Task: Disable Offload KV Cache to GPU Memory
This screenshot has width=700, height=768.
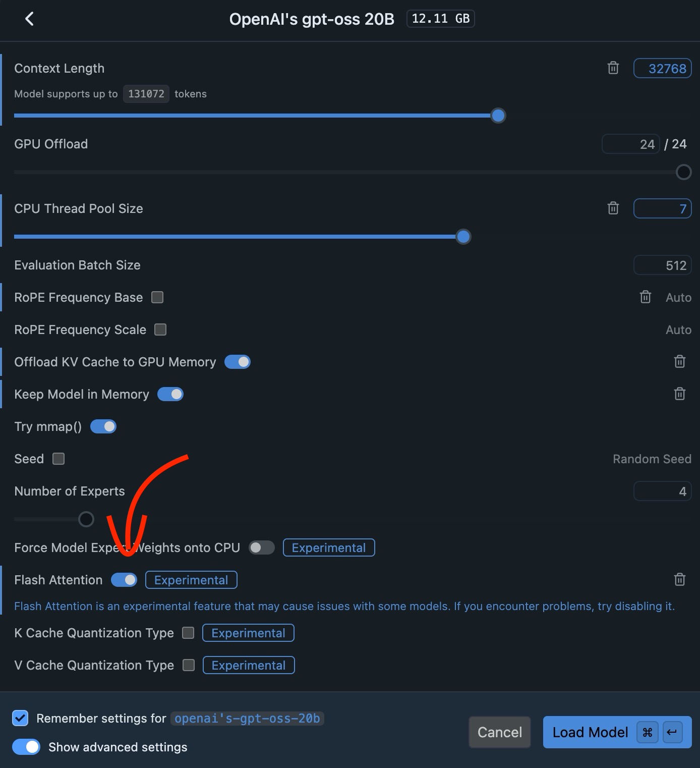Action: point(238,362)
